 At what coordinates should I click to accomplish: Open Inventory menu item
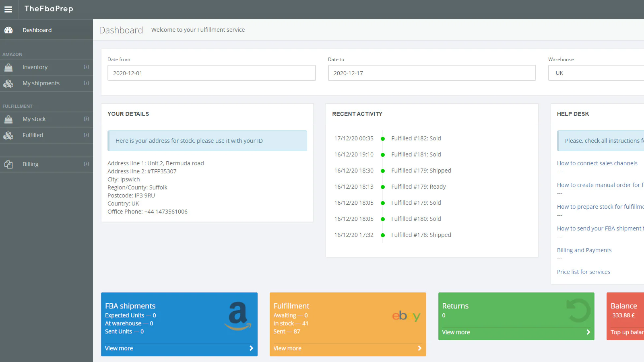[46, 67]
